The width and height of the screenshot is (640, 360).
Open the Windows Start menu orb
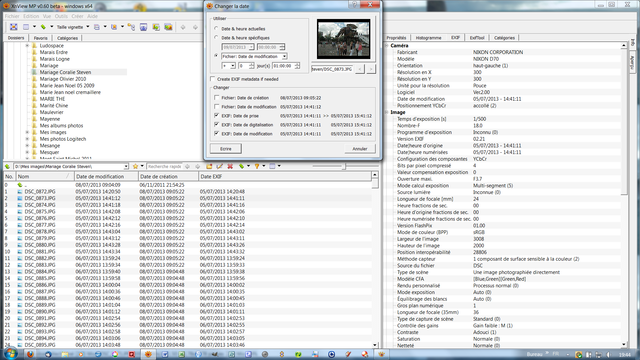point(10,353)
